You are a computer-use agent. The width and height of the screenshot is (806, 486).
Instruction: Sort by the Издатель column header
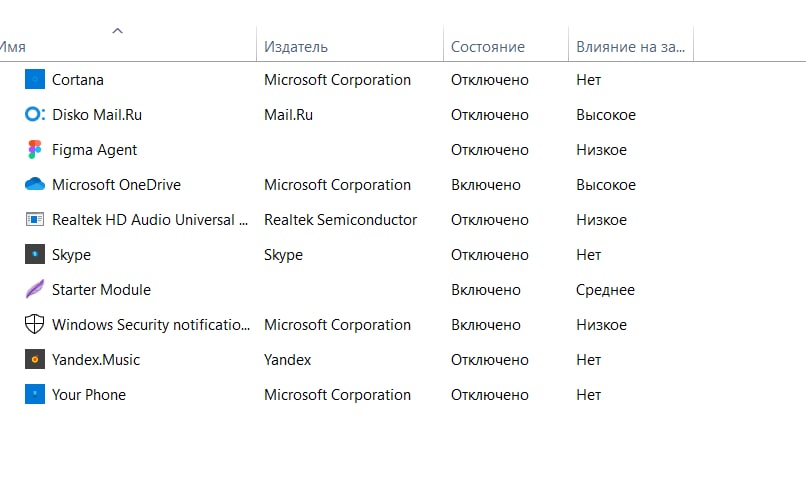[296, 47]
